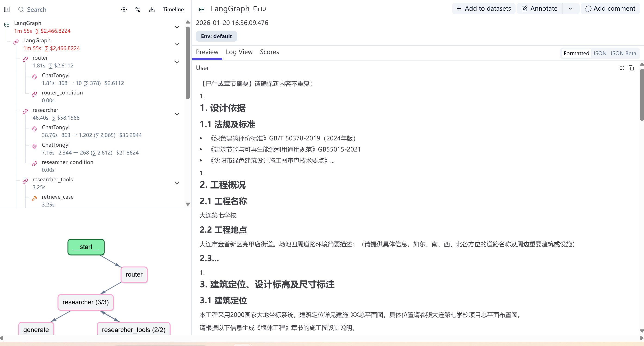Open the Log View tab

[x=239, y=52]
